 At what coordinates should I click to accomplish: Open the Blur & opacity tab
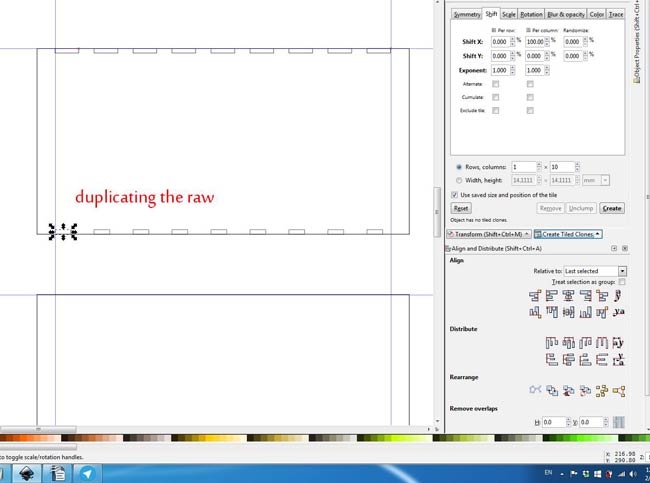click(x=566, y=15)
